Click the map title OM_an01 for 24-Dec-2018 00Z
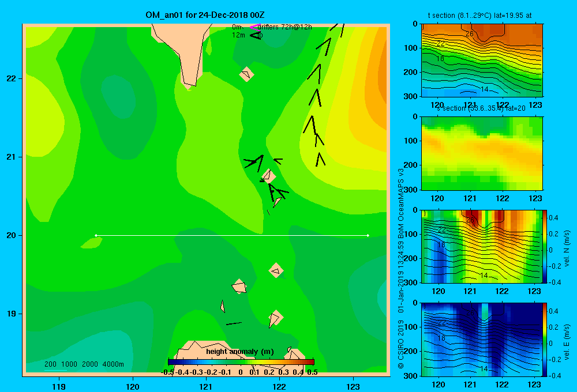This screenshot has width=577, height=392. click(205, 15)
